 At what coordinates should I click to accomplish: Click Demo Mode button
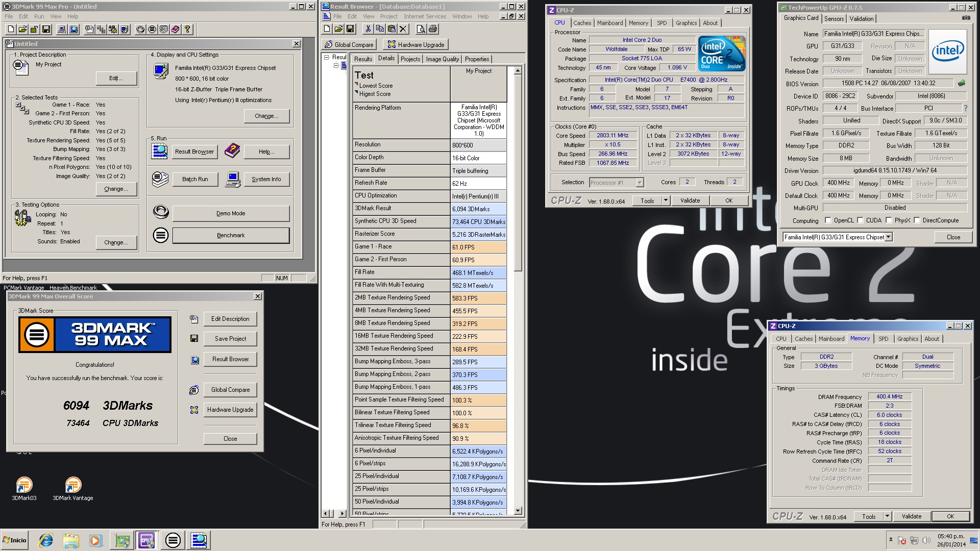point(231,213)
